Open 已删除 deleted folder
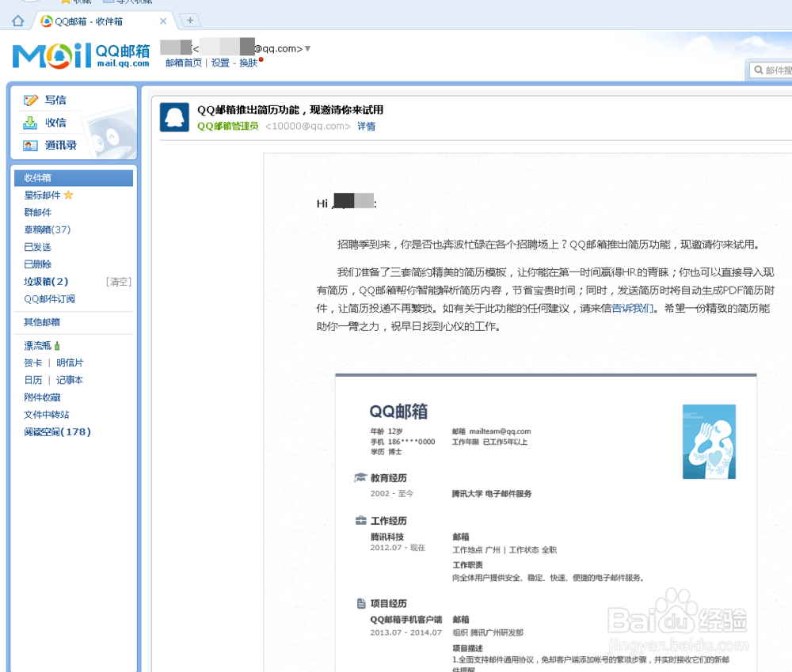 coord(37,264)
